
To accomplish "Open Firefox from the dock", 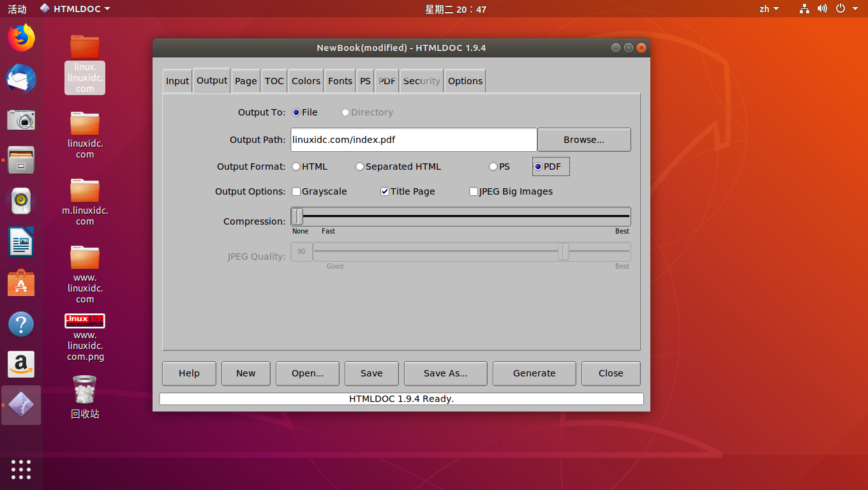I will point(21,38).
